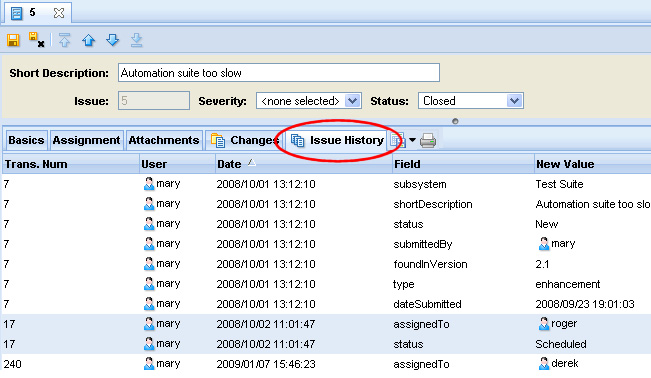Click the yellow Save icon
The height and width of the screenshot is (378, 651).
pyautogui.click(x=13, y=40)
